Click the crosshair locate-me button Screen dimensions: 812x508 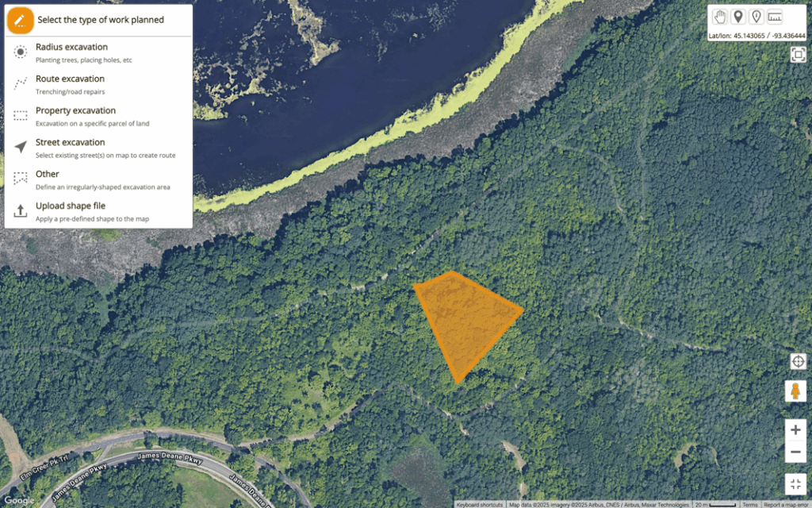[798, 361]
